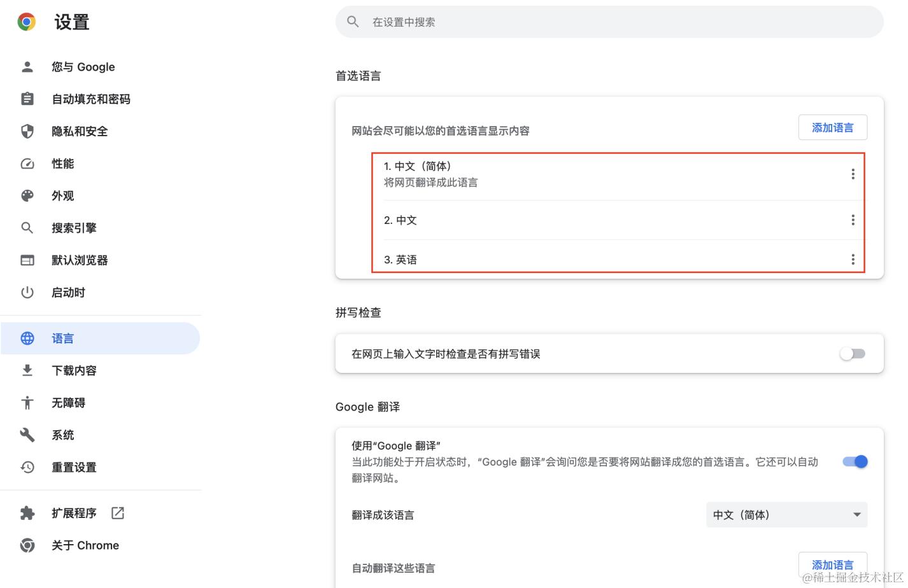Click the globe icon for 语言
Viewport: 908px width, 588px height.
tap(27, 339)
